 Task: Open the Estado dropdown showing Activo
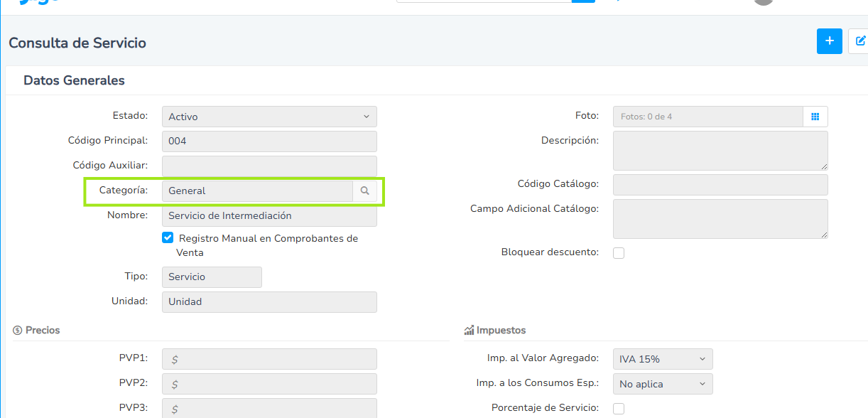(269, 117)
